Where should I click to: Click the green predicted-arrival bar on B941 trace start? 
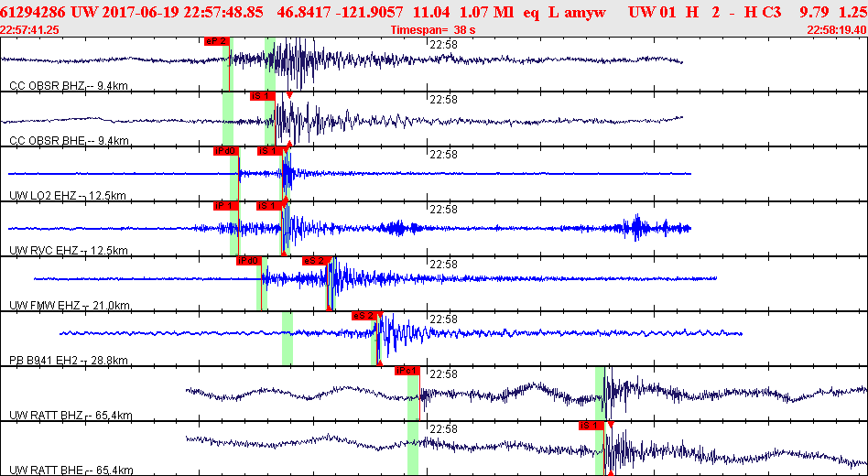[288, 338]
